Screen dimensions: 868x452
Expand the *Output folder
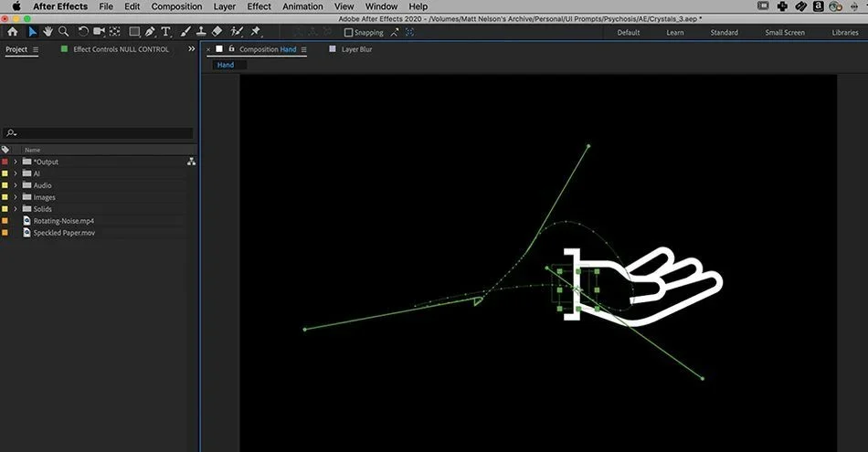[16, 162]
